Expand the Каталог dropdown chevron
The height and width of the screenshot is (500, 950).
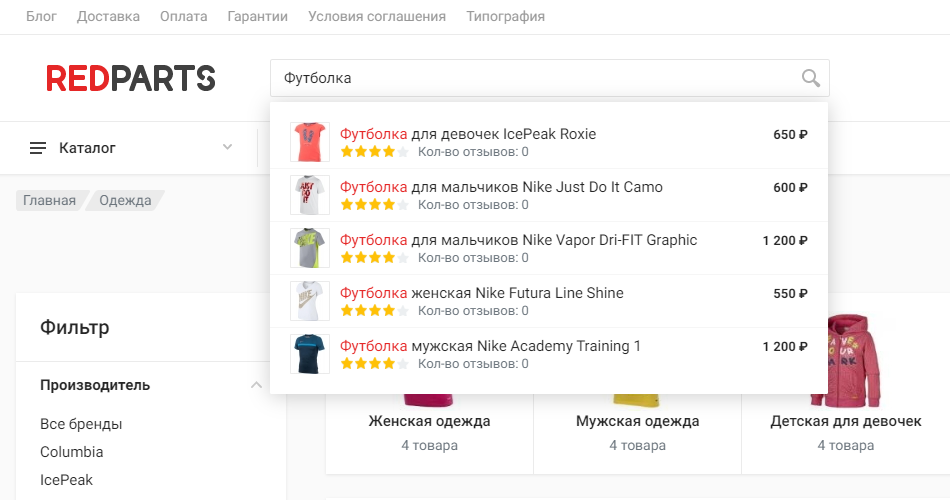click(227, 147)
